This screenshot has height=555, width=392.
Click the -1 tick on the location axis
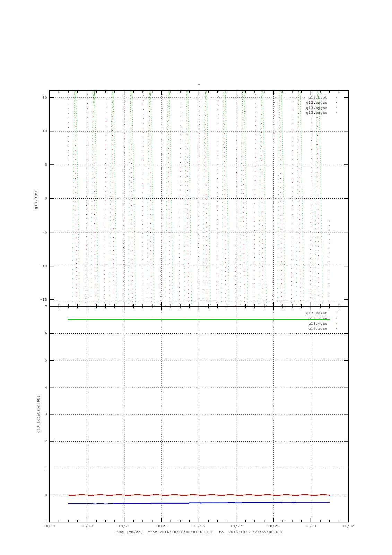pos(45,522)
